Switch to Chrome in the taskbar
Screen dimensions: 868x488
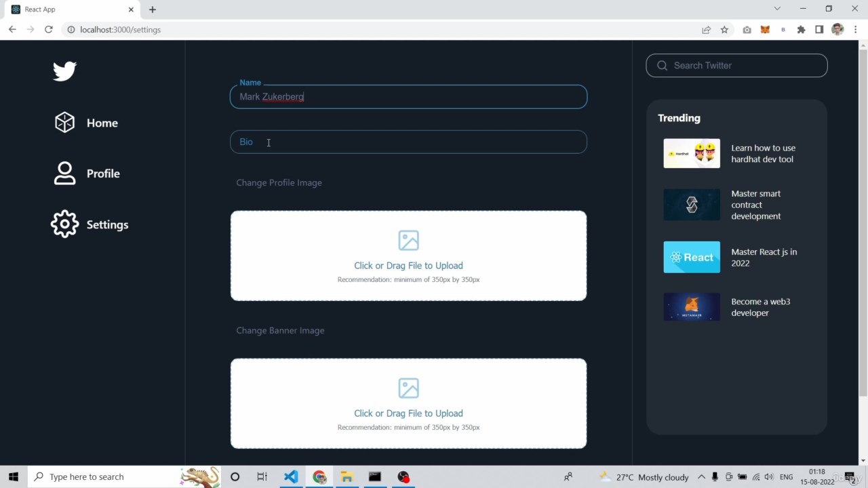click(x=319, y=477)
